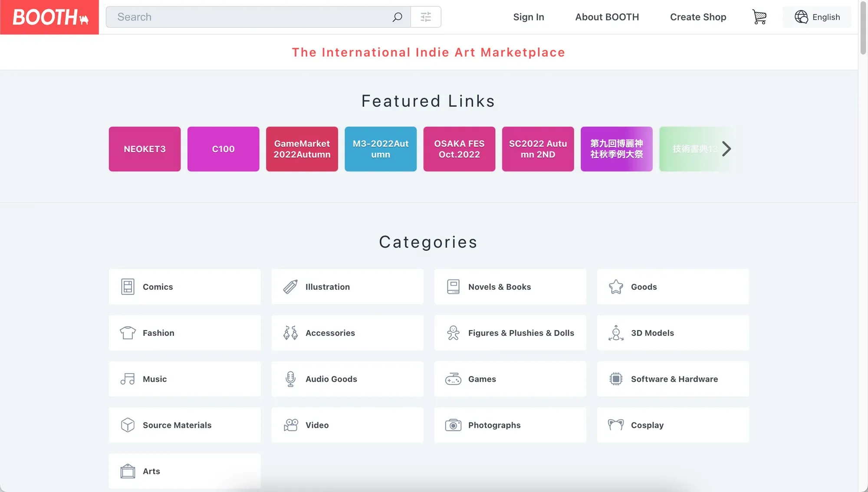868x492 pixels.
Task: Open the English language dropdown
Action: [x=817, y=17]
